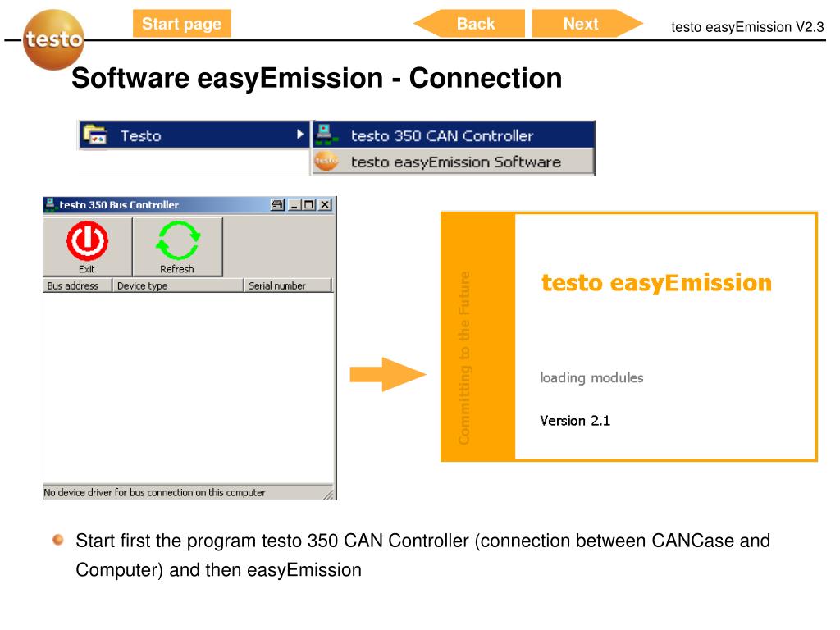Viewport: 840px width, 630px height.
Task: Open the Testo menu folder entry
Action: (x=194, y=135)
